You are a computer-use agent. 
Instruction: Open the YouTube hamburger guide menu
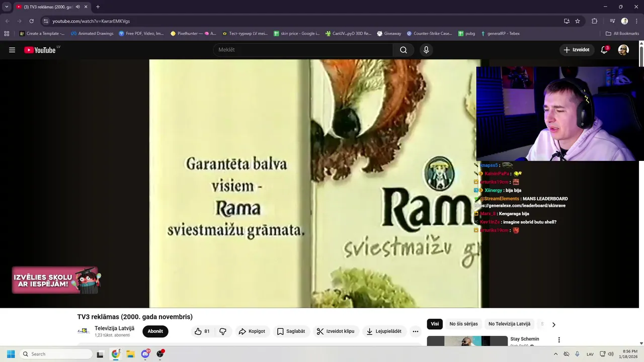click(x=12, y=50)
